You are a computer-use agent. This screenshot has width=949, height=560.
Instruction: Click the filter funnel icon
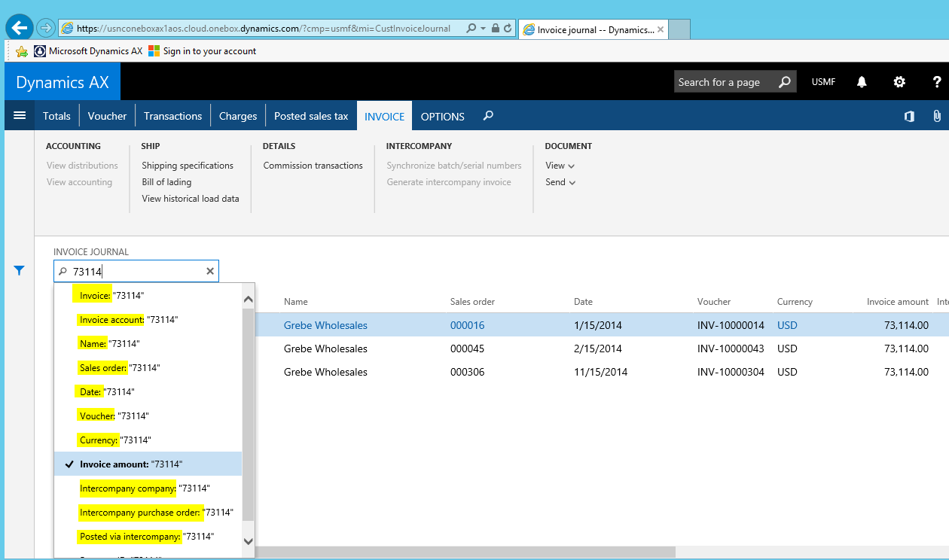click(x=20, y=271)
